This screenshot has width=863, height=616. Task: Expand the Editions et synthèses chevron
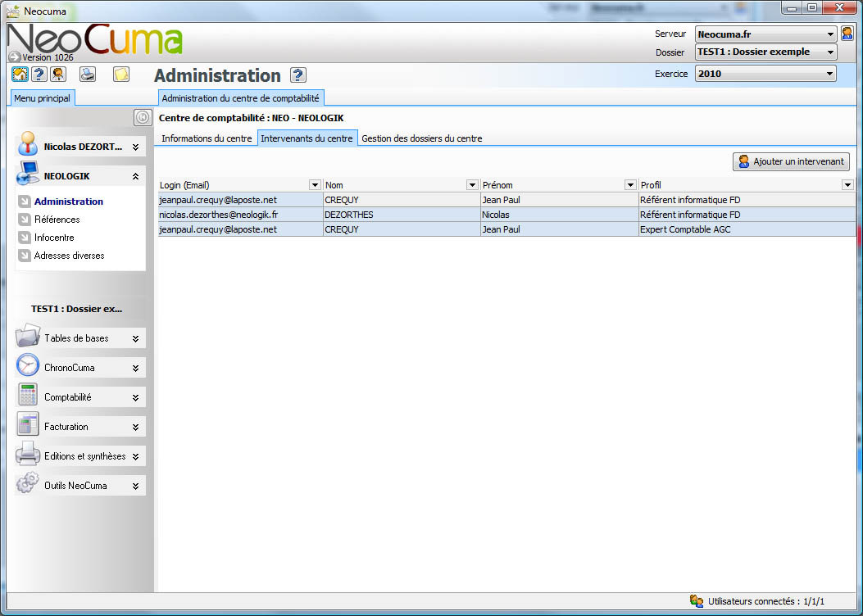pos(135,456)
